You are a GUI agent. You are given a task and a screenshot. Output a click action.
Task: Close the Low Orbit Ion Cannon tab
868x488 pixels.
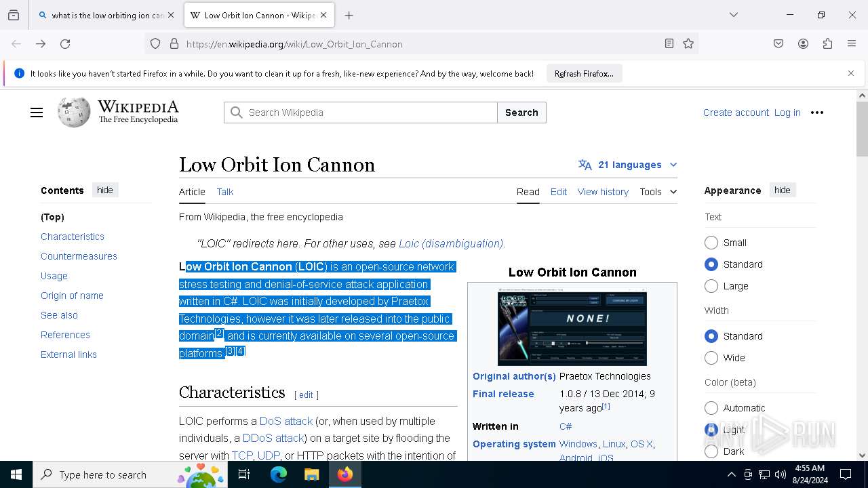coord(323,15)
